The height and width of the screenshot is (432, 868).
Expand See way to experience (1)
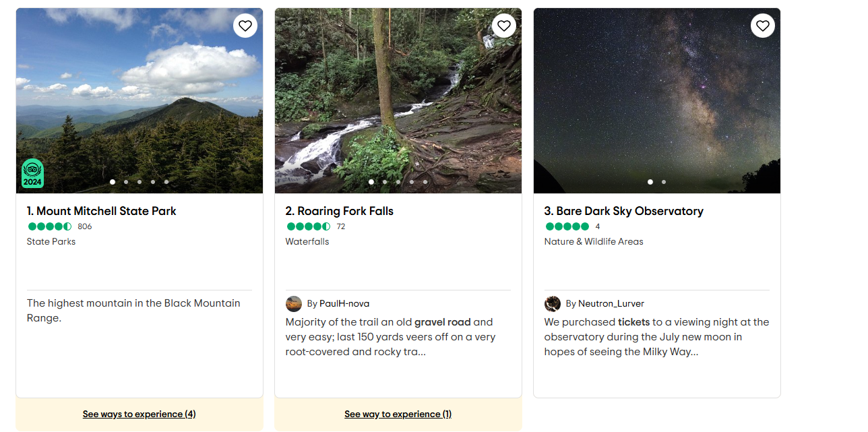[x=398, y=414]
